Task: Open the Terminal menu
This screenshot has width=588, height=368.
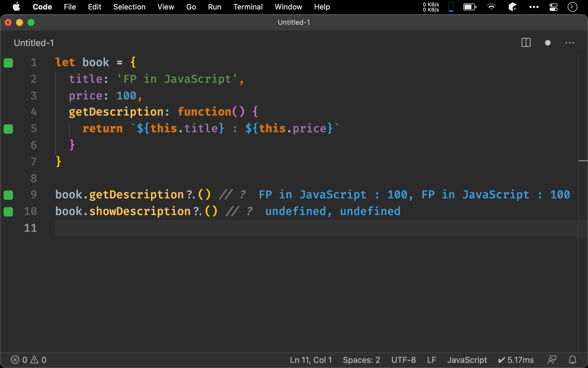Action: (248, 7)
